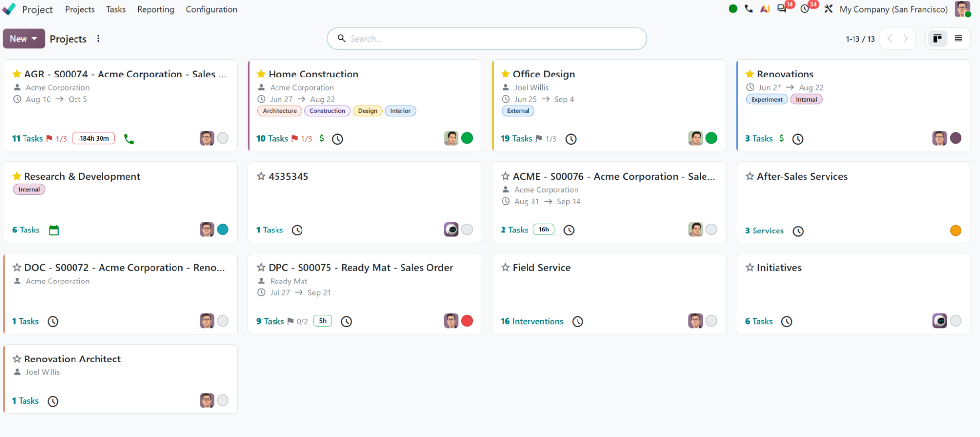Unfavorite Renovations star
The width and height of the screenshot is (980, 437).
[x=750, y=74]
